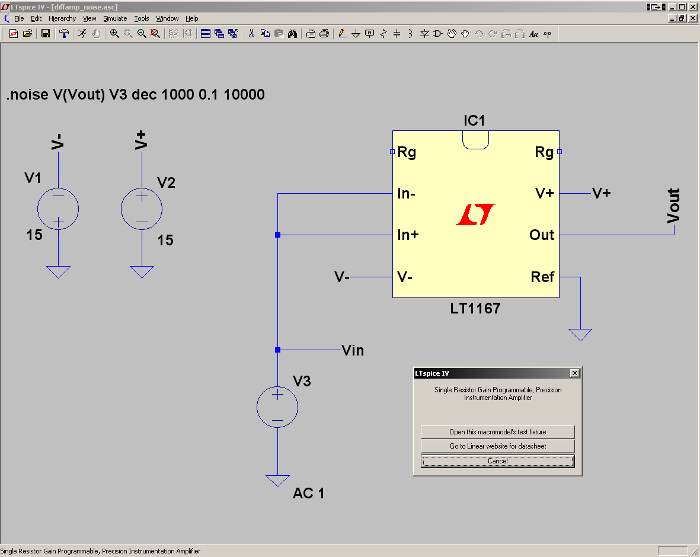The height and width of the screenshot is (557, 700).
Task: Click the In- pin label on IC1
Action: pyautogui.click(x=406, y=193)
